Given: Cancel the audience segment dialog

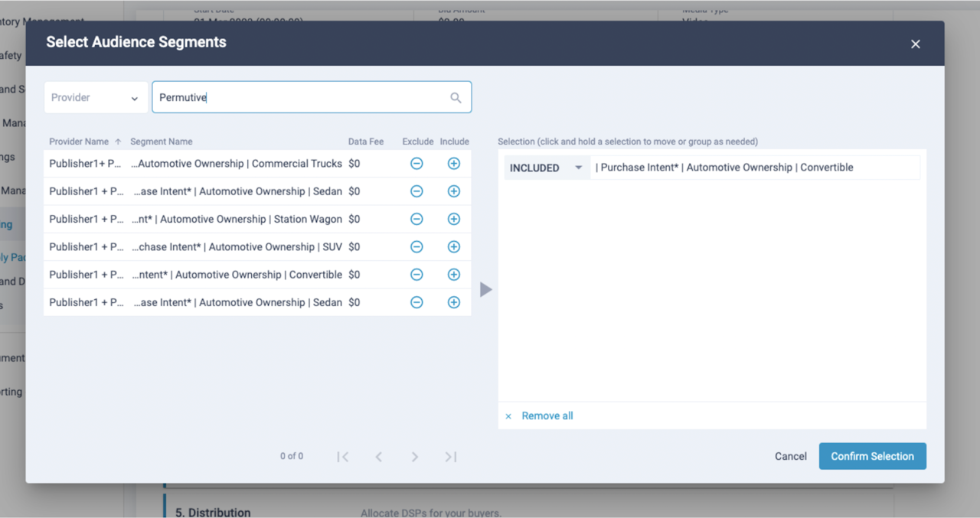Looking at the screenshot, I should coord(790,456).
